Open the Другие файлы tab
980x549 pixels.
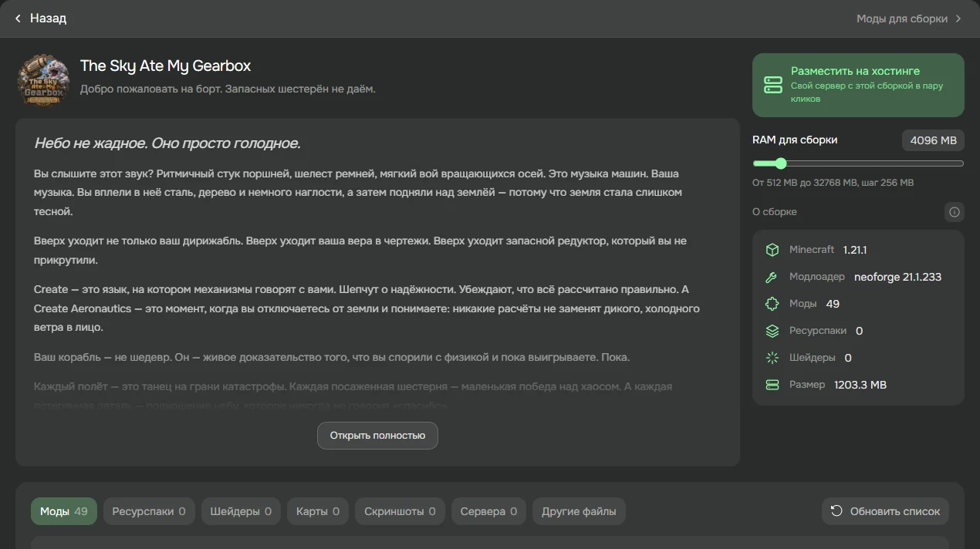click(x=579, y=511)
